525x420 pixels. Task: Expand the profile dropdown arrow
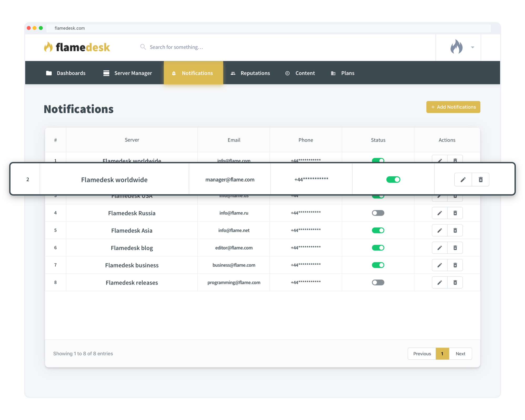pos(472,48)
